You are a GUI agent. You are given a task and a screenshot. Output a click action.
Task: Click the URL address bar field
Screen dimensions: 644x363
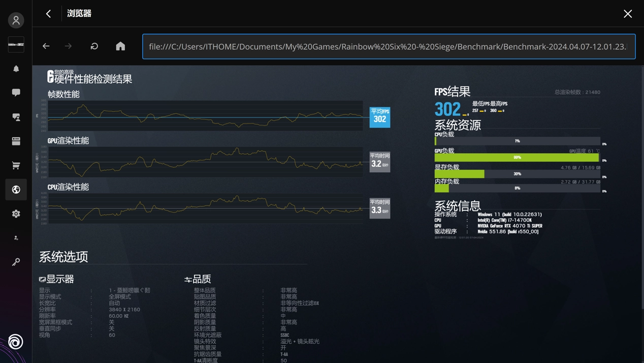click(389, 47)
